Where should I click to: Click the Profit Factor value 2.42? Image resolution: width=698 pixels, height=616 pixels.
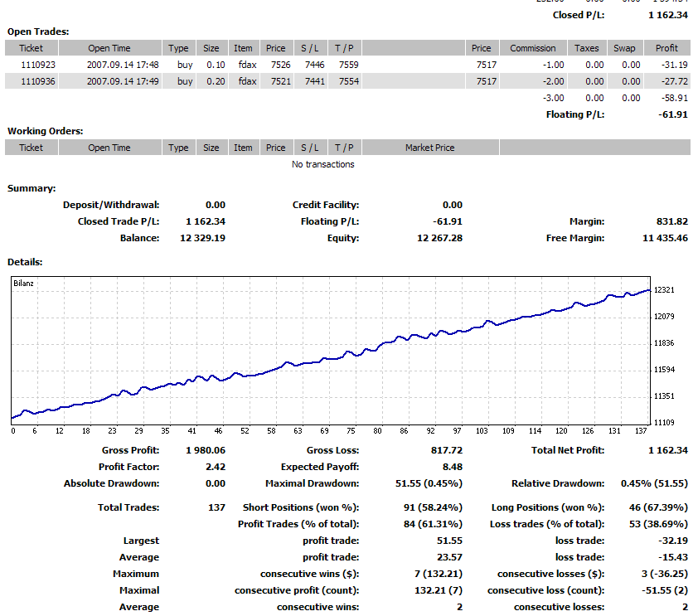[x=215, y=467]
